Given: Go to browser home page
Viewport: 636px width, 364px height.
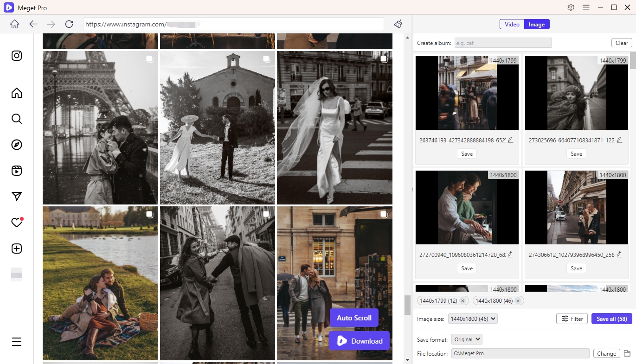Looking at the screenshot, I should [14, 24].
